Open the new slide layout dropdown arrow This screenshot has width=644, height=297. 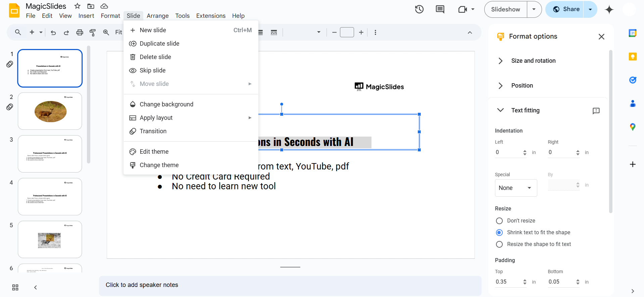coord(41,33)
